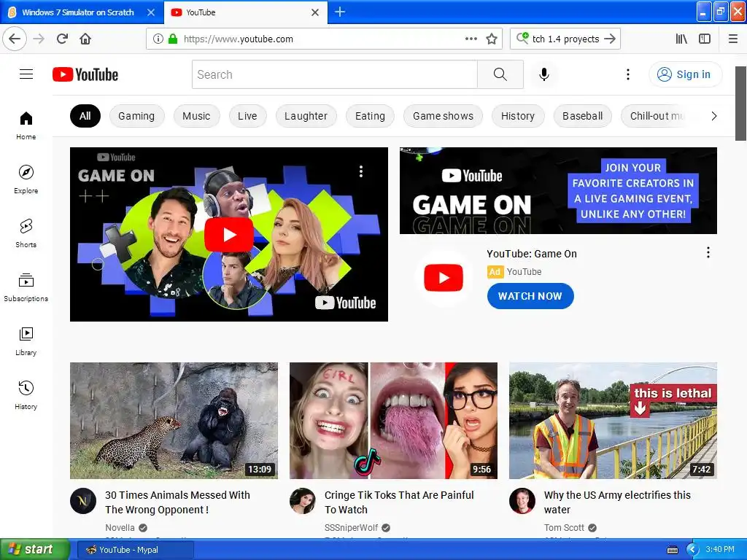The width and height of the screenshot is (747, 560).
Task: Select the Live filter chip
Action: 247,116
